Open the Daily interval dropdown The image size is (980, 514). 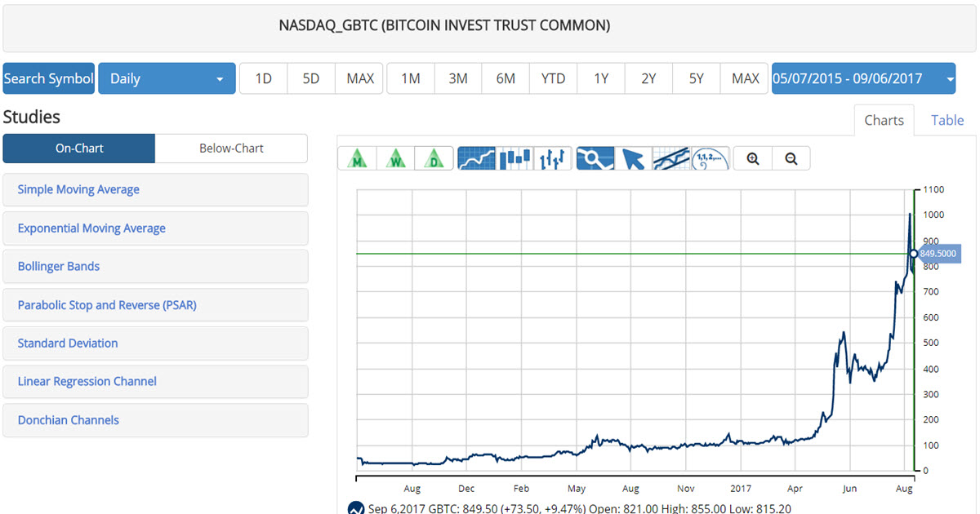click(x=167, y=78)
